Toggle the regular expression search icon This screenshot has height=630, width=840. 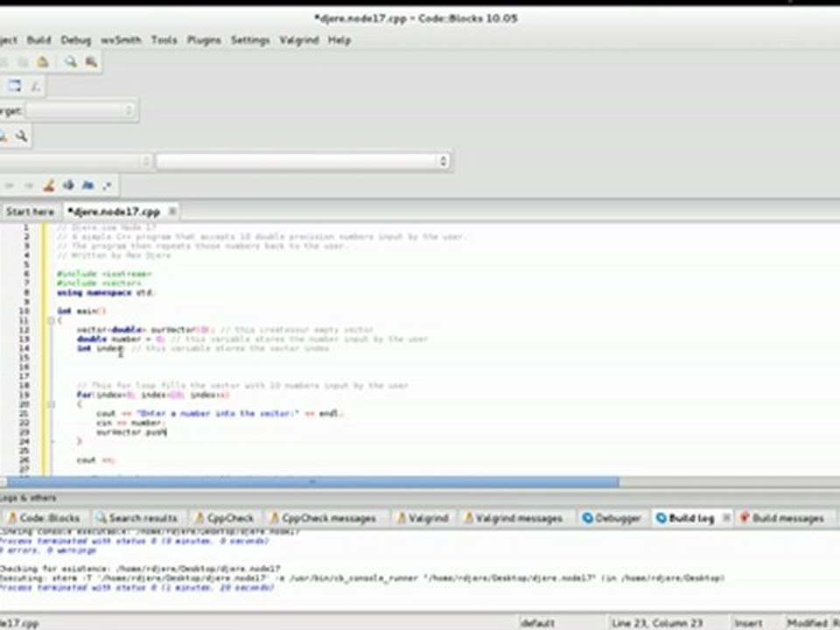tap(107, 185)
